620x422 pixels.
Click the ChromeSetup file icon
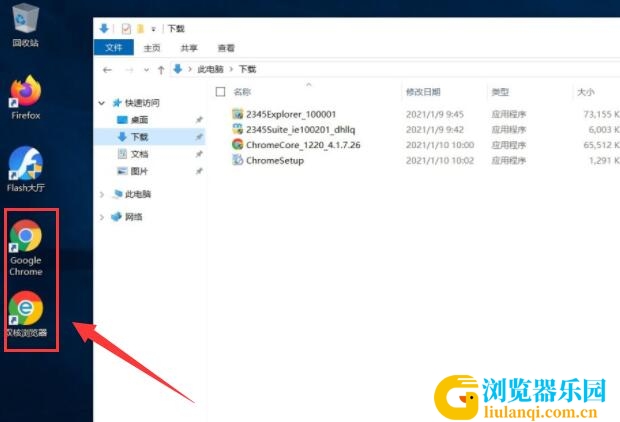[x=237, y=160]
